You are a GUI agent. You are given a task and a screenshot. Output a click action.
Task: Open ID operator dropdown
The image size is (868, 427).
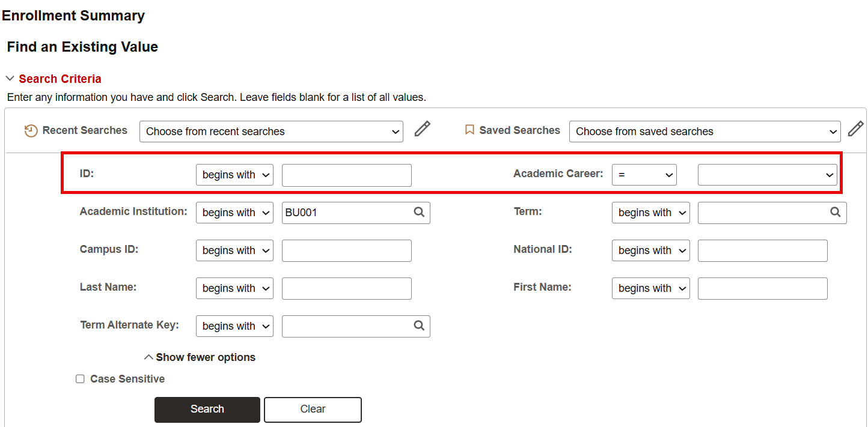234,175
